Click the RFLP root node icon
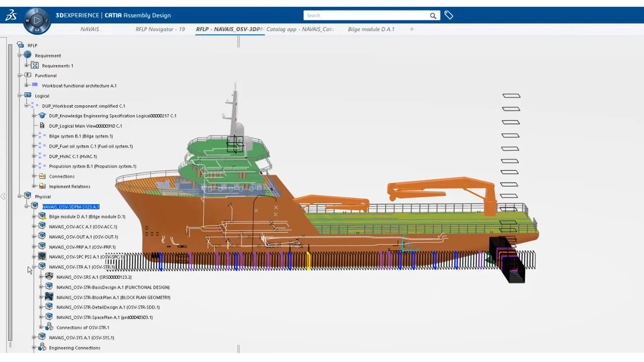Image resolution: width=644 pixels, height=362 pixels. pos(21,45)
